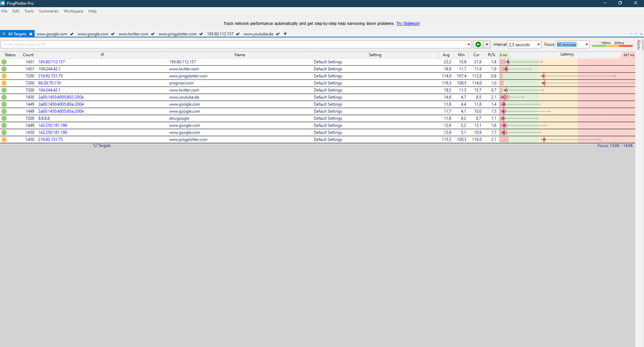Click status icon of www.pingplotter.com row with count 1450
Screen dimensions: 644x347
click(4, 140)
